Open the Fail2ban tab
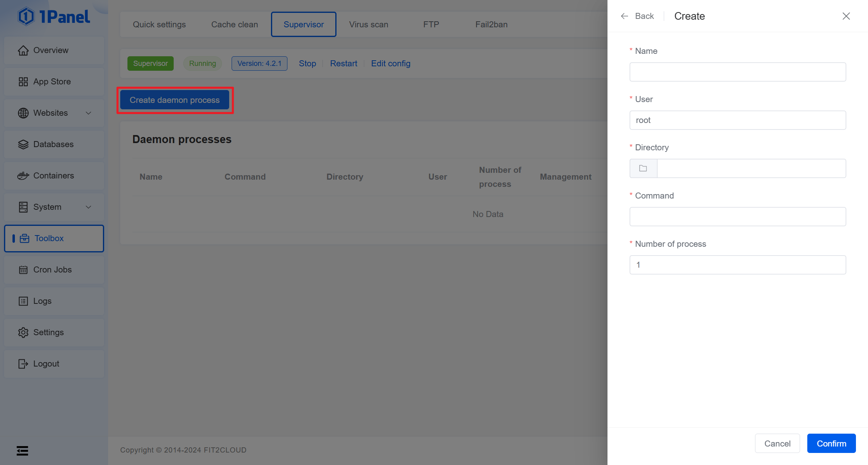The height and width of the screenshot is (465, 868). [x=491, y=25]
